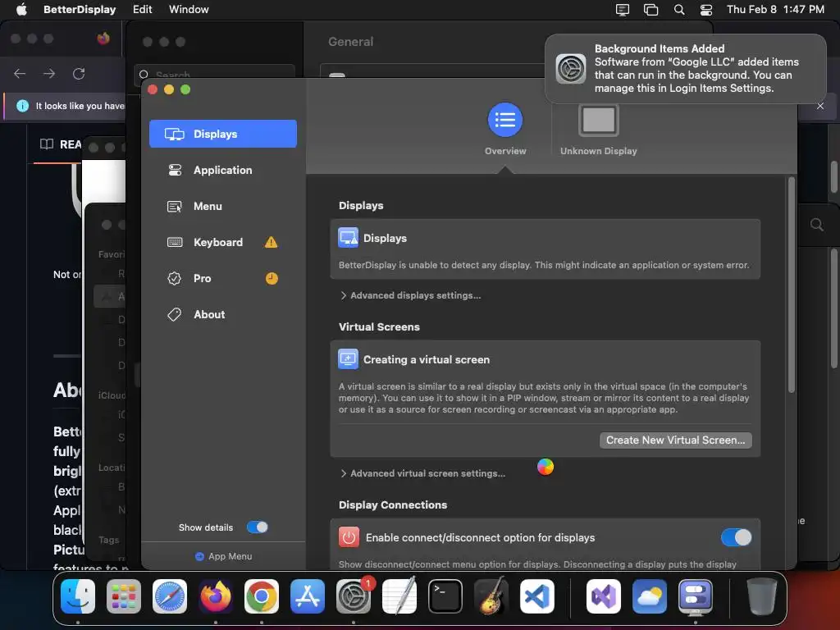Open Firefox from the Dock
The image size is (840, 630).
pyautogui.click(x=216, y=596)
